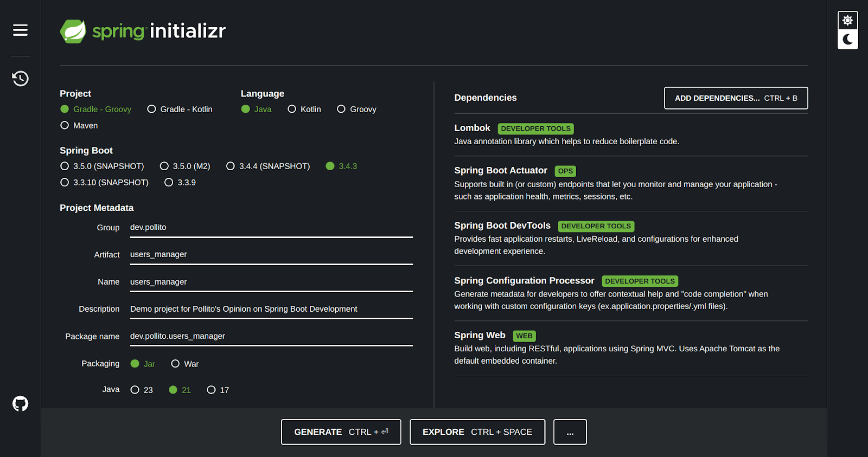The width and height of the screenshot is (868, 457).
Task: Select Spring Boot 3.3.9 version
Action: click(180, 182)
